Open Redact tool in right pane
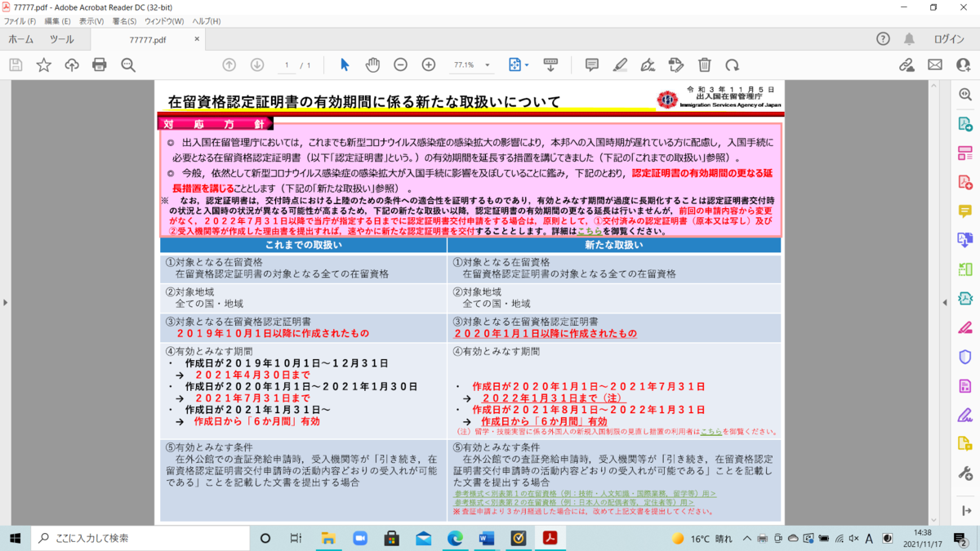Screen dimensions: 980x551 [964, 327]
